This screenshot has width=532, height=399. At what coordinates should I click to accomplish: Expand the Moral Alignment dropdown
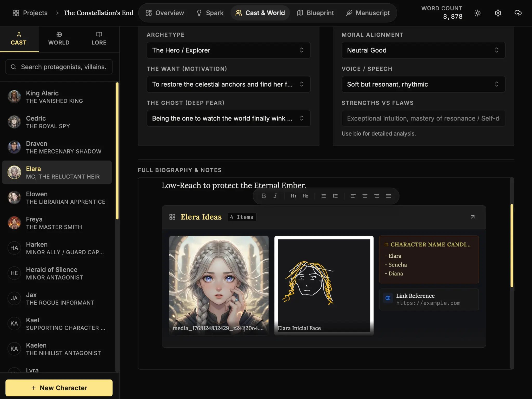tap(423, 50)
